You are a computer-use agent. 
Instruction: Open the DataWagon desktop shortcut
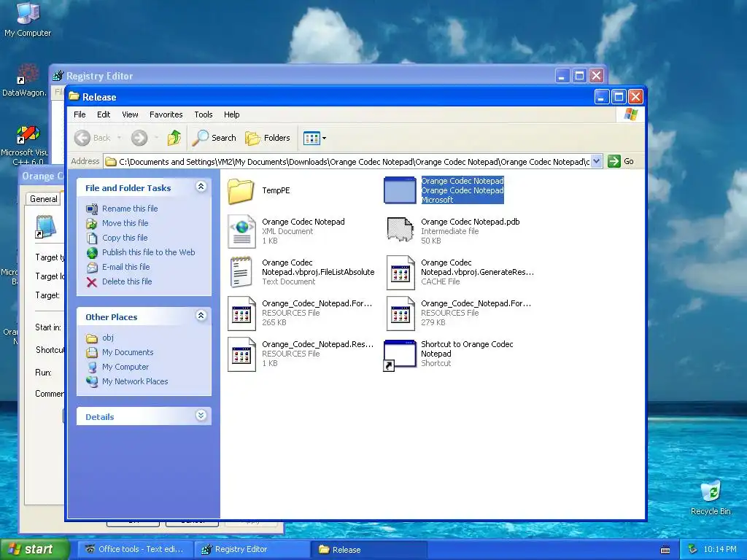[x=24, y=80]
